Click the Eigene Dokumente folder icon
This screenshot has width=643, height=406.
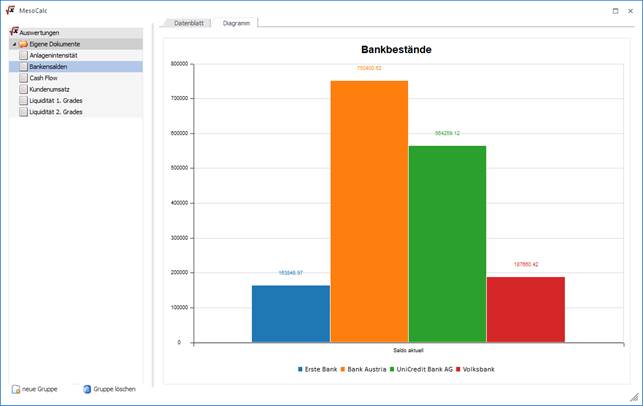click(23, 44)
